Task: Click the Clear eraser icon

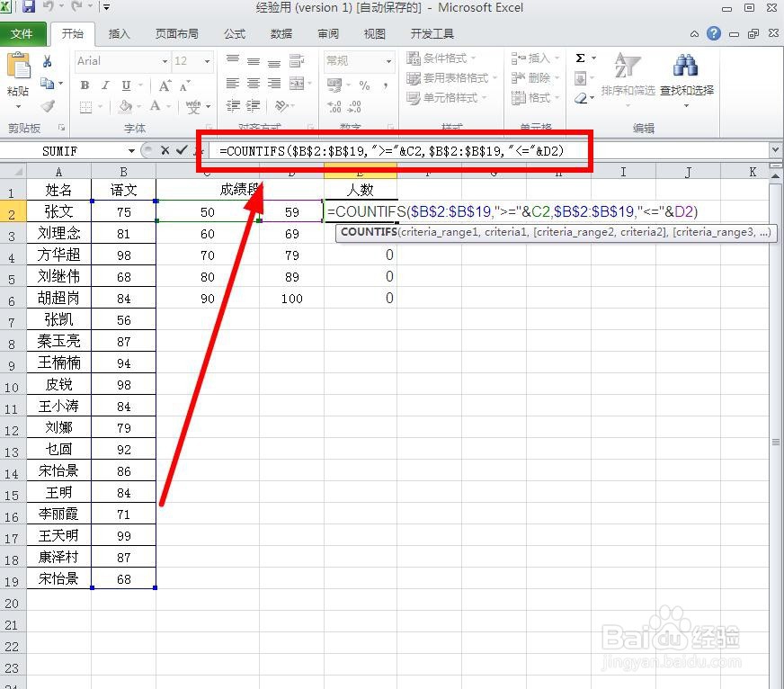Action: (581, 98)
